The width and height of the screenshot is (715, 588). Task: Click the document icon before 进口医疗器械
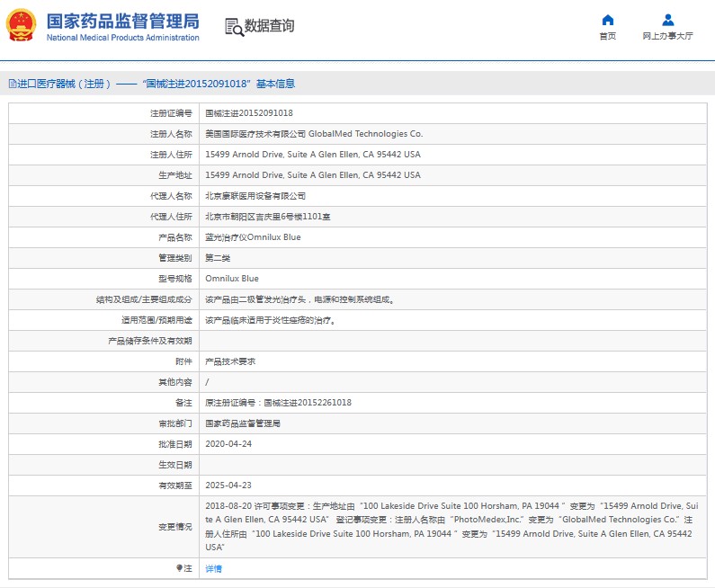point(13,84)
